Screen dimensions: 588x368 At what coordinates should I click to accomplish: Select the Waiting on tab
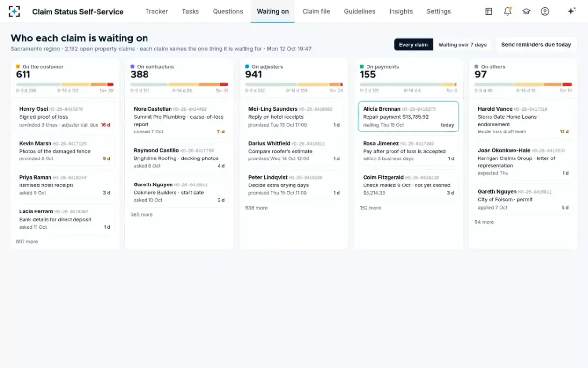(273, 11)
